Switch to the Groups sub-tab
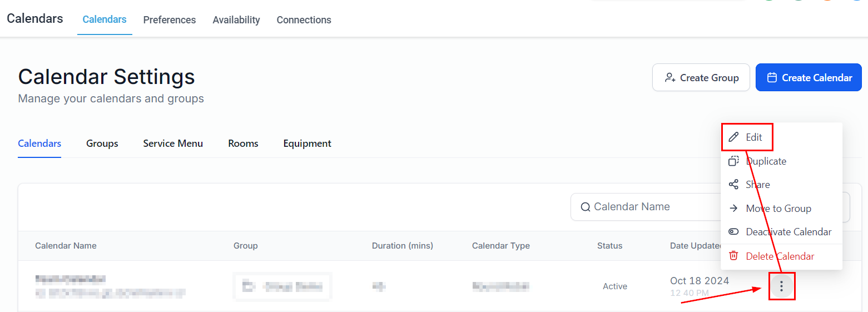Image resolution: width=868 pixels, height=312 pixels. pyautogui.click(x=102, y=143)
